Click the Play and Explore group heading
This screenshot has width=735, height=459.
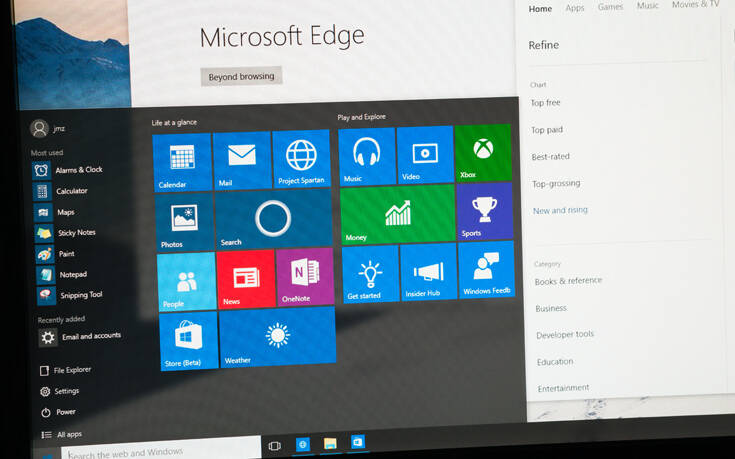(x=361, y=117)
